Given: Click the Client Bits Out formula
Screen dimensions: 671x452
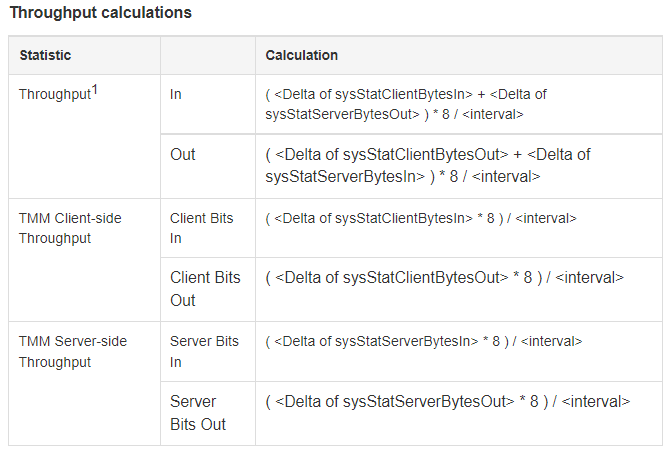Looking at the screenshot, I should (x=444, y=278).
